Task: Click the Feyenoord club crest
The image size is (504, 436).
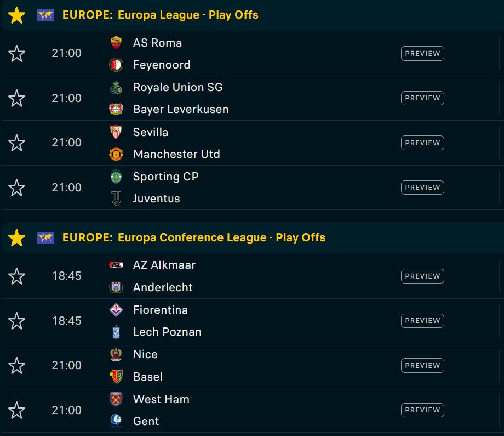Action: click(x=116, y=65)
